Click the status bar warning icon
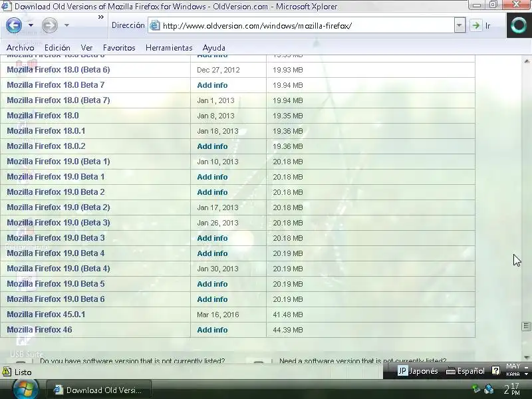The height and width of the screenshot is (399, 532). point(6,372)
